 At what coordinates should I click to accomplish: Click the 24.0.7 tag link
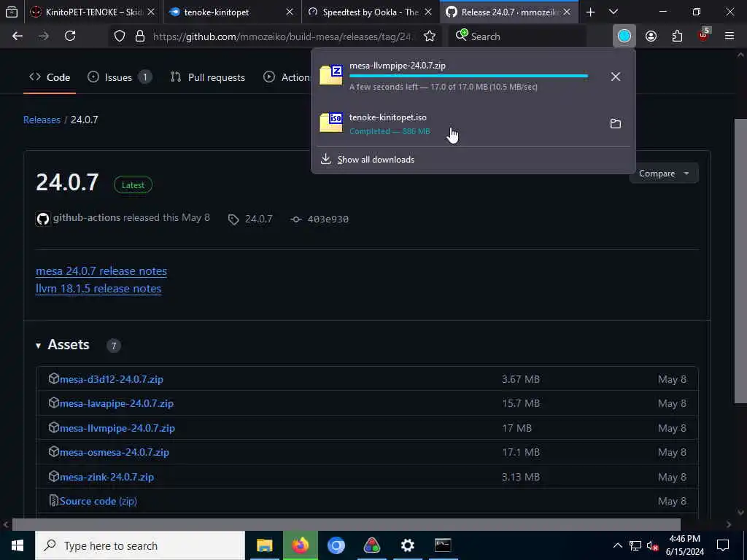click(251, 219)
